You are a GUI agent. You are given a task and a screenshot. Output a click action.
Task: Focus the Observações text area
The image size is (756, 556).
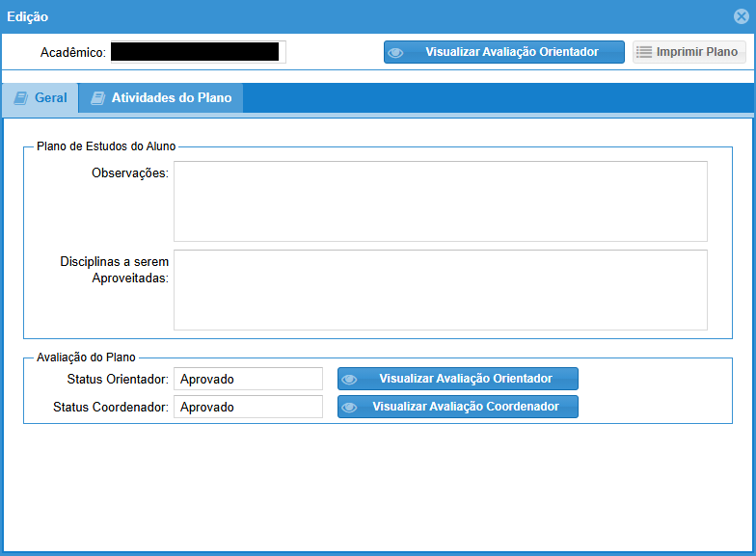pos(440,200)
